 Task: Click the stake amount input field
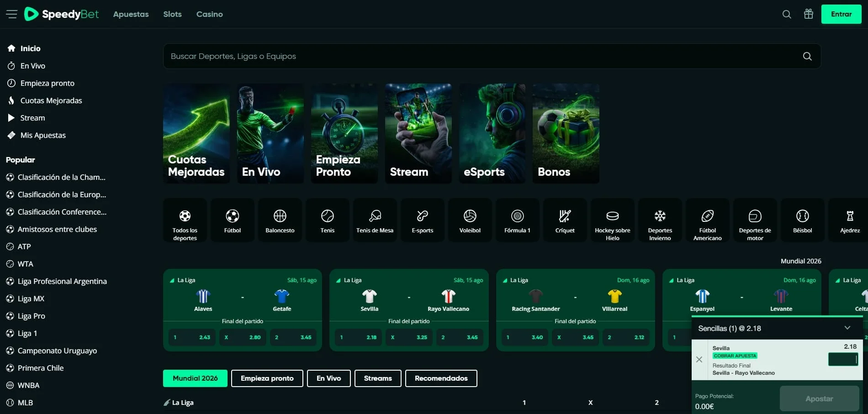[843, 359]
